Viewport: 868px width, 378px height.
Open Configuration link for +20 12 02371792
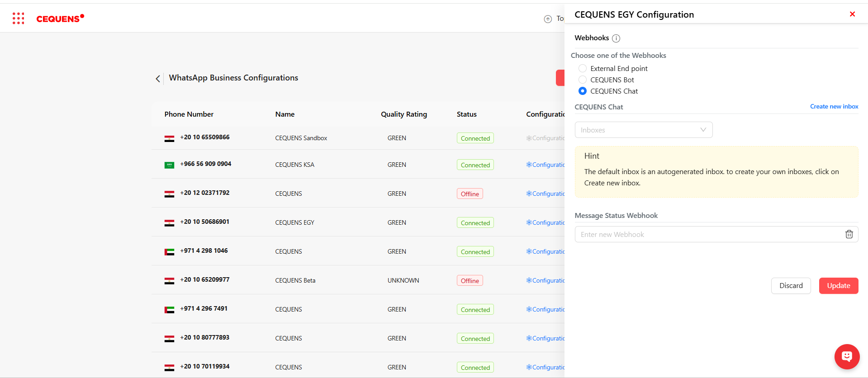[545, 194]
